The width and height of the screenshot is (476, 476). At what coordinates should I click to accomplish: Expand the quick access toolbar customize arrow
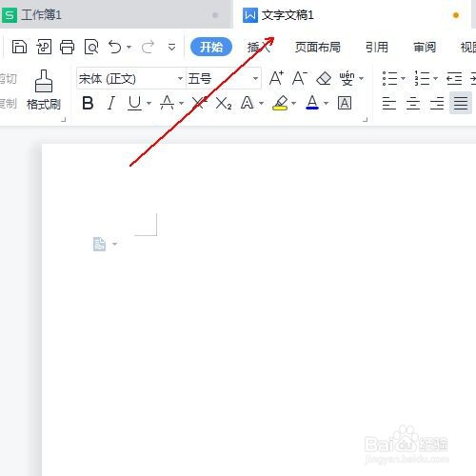tap(171, 48)
